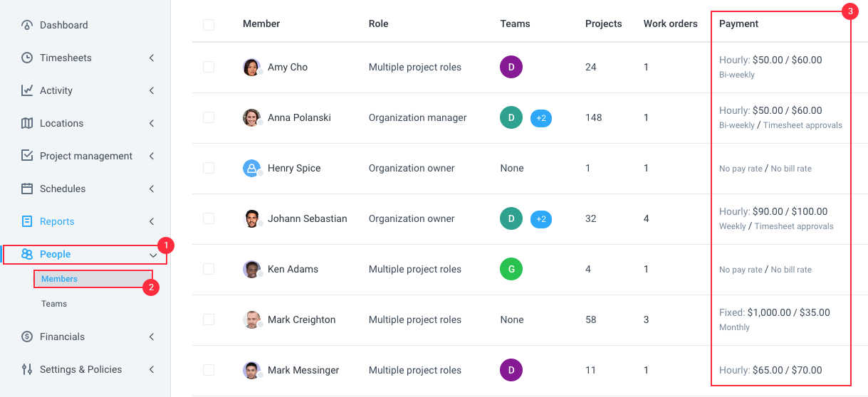
Task: Tick the checkbox for Amy Cho
Action: pos(209,67)
